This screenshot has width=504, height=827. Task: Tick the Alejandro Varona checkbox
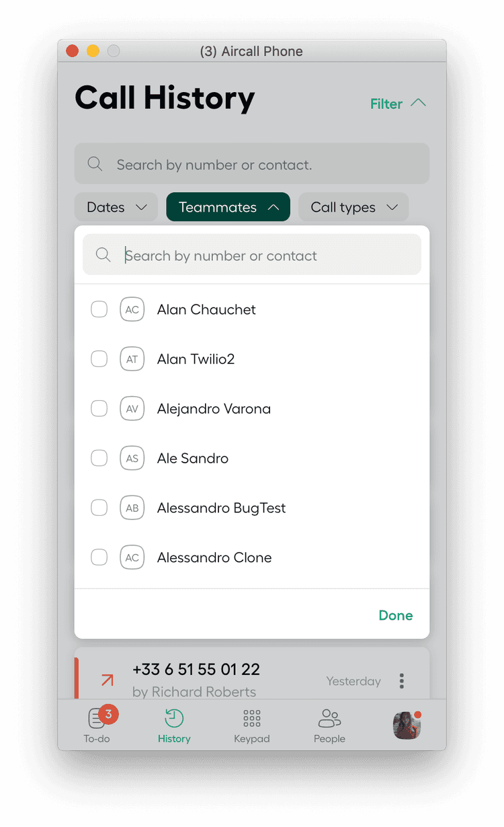coord(99,408)
